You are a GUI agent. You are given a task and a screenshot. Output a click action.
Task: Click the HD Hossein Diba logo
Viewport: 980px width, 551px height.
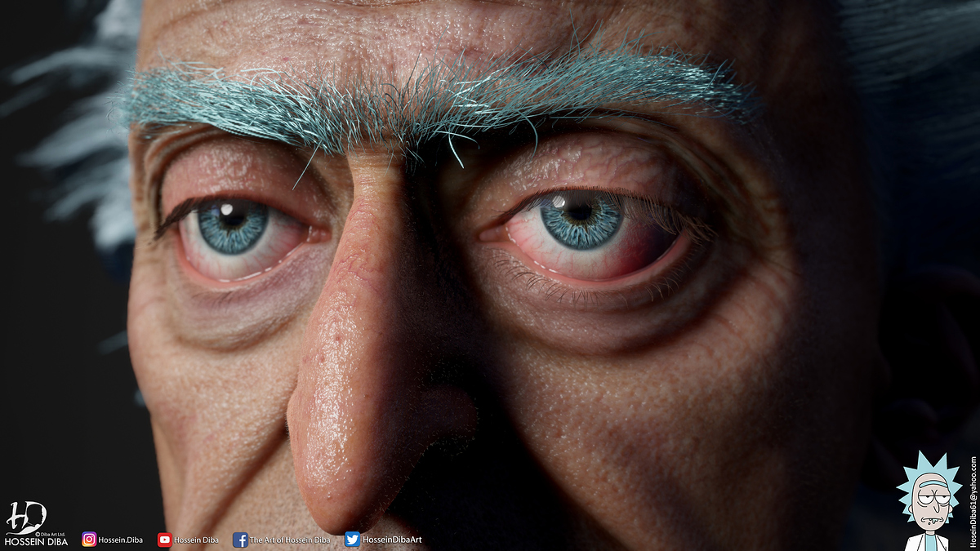36,524
